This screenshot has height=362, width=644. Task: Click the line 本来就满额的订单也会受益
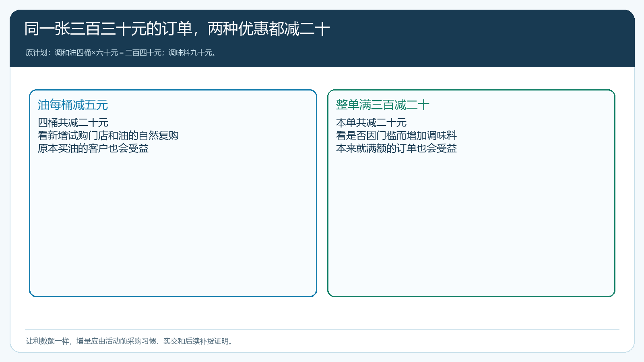(x=396, y=148)
